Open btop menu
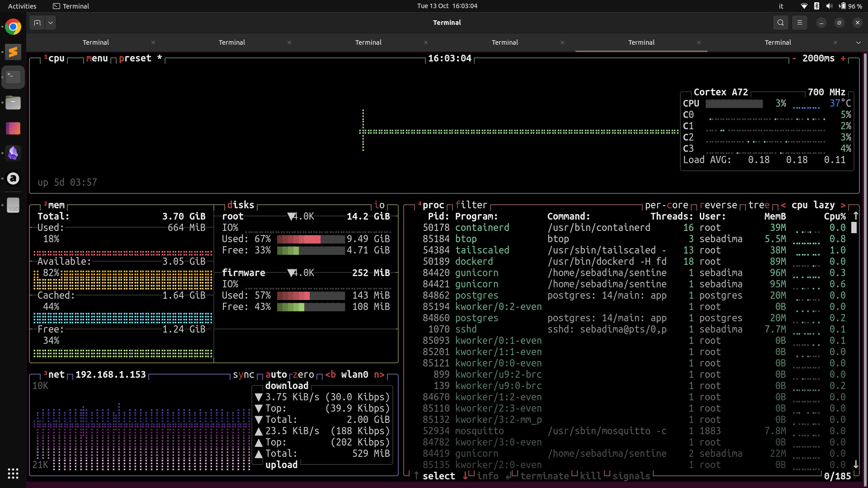Viewport: 868px width, 488px height. (97, 58)
